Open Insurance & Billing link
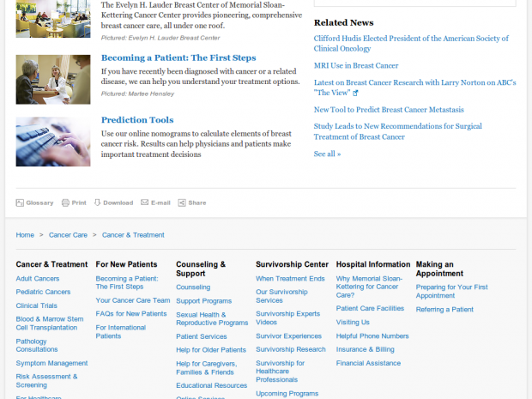This screenshot has width=532, height=399. pyautogui.click(x=365, y=349)
